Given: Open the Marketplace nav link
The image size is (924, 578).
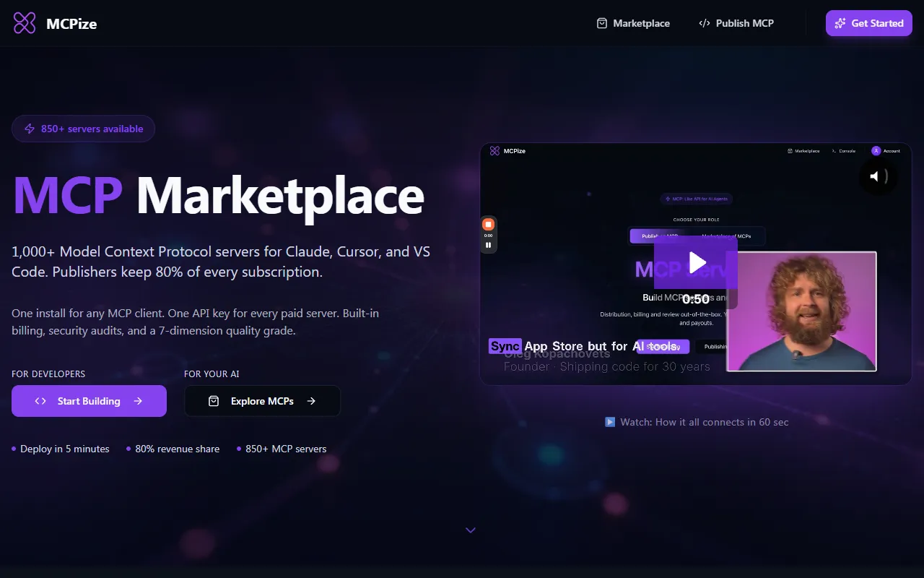Looking at the screenshot, I should [x=633, y=23].
